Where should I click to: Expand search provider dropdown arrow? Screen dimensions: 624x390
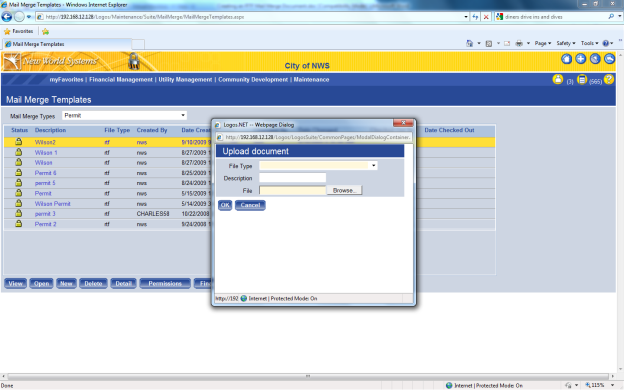(x=619, y=17)
